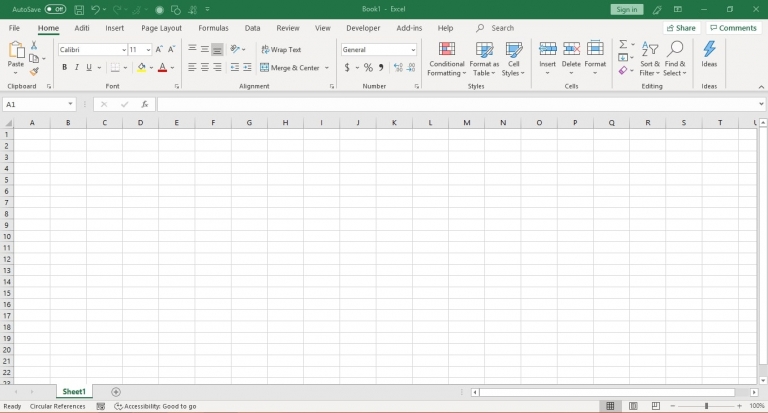This screenshot has height=413, width=768.
Task: Toggle Center horizontal alignment
Action: pyautogui.click(x=205, y=68)
